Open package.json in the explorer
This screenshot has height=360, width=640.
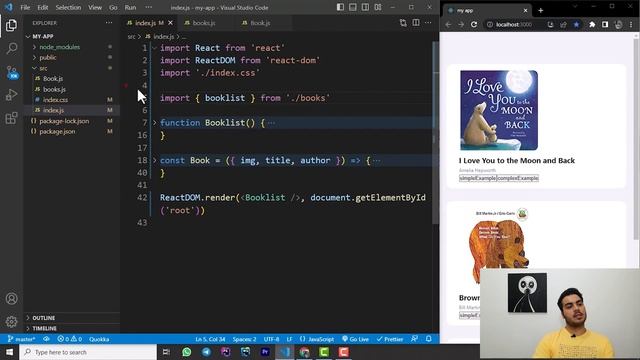coord(57,131)
